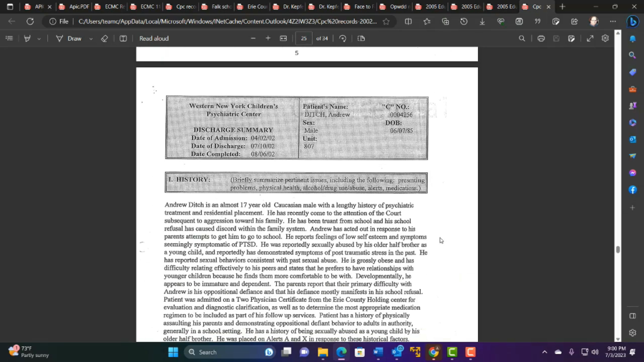Open the sidebar Facebook icon
The height and width of the screenshot is (362, 644).
coord(633,190)
